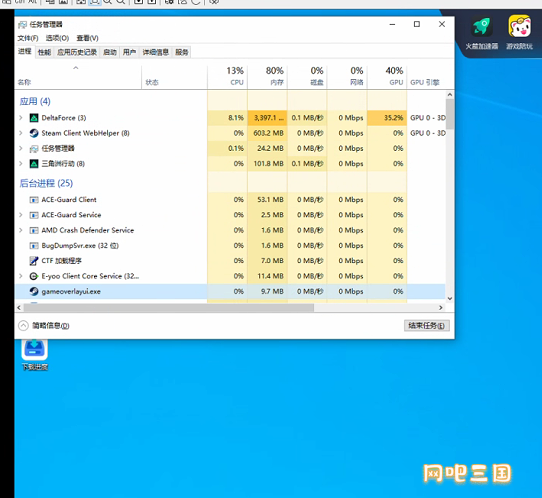This screenshot has width=542, height=498.
Task: Open the blue download desktop icon
Action: tap(35, 349)
